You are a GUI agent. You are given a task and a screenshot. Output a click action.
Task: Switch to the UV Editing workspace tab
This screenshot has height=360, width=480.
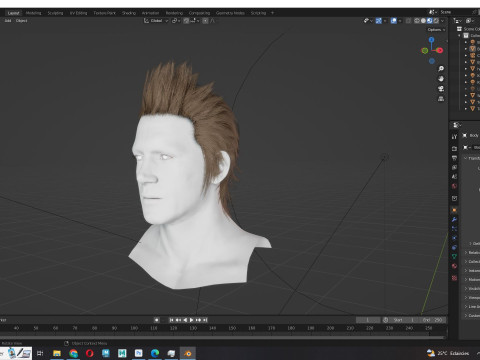(x=78, y=13)
